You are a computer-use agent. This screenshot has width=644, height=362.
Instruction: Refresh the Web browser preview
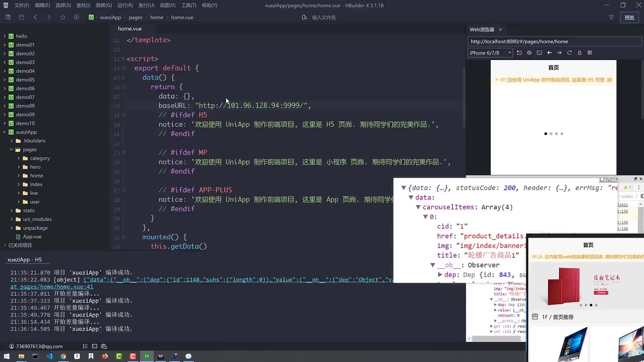(x=569, y=53)
